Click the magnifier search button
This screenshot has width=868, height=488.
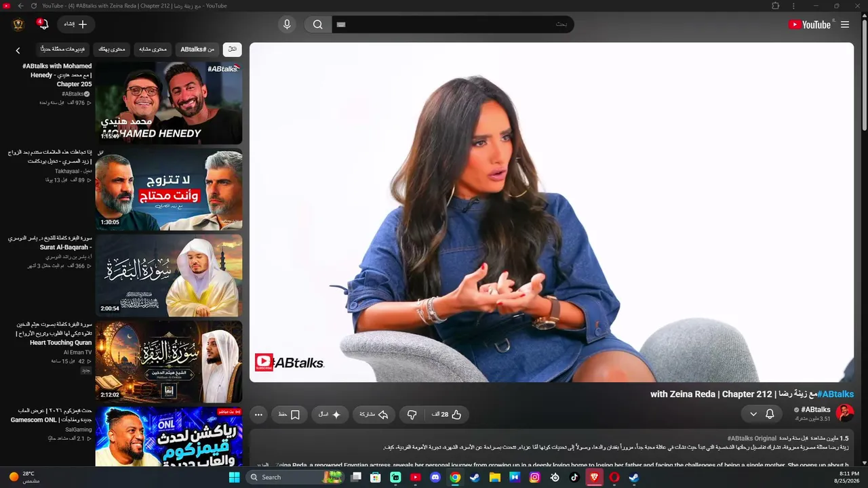tap(317, 24)
